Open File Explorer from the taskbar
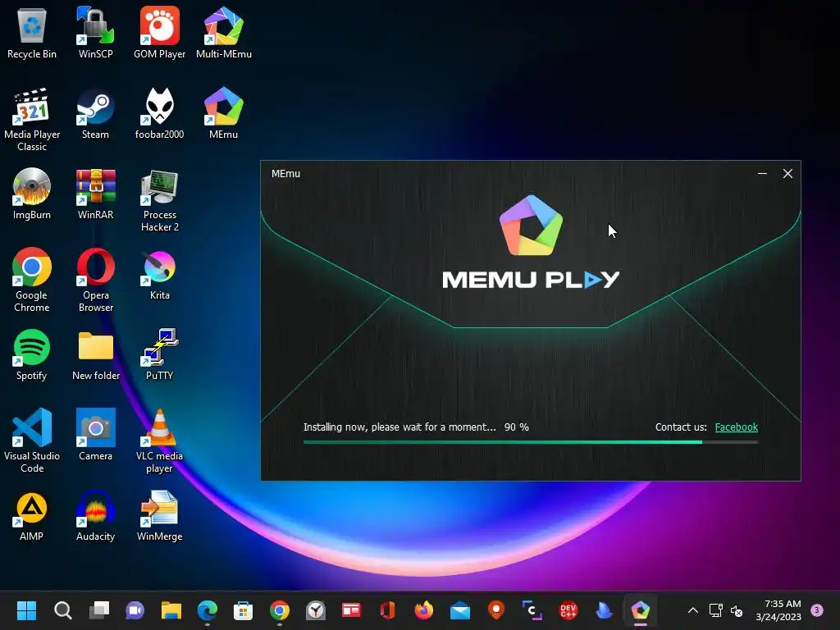Image resolution: width=840 pixels, height=630 pixels. (171, 610)
